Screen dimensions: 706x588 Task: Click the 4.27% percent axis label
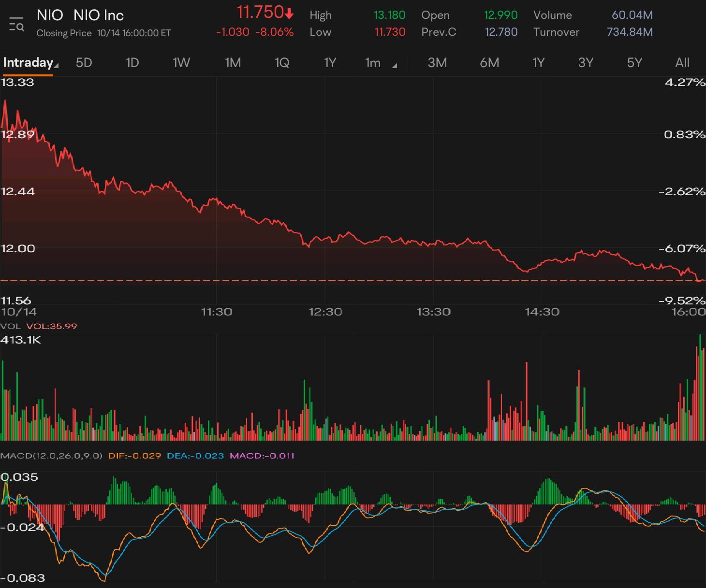[685, 83]
